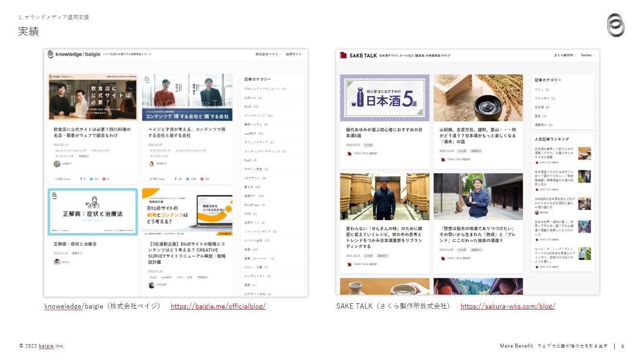Open brewery barrels man thumbnail
644x361 pixels.
click(385, 197)
